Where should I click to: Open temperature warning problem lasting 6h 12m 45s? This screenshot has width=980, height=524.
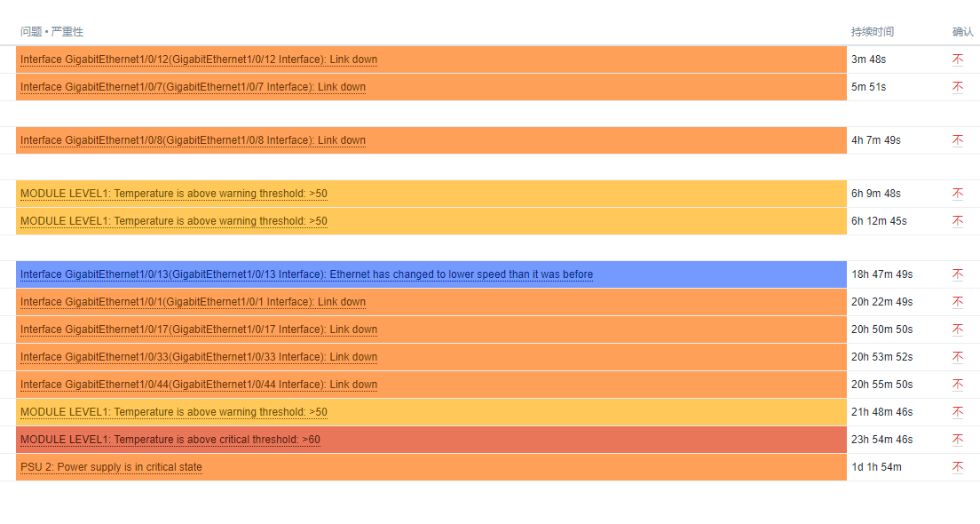[x=173, y=221]
